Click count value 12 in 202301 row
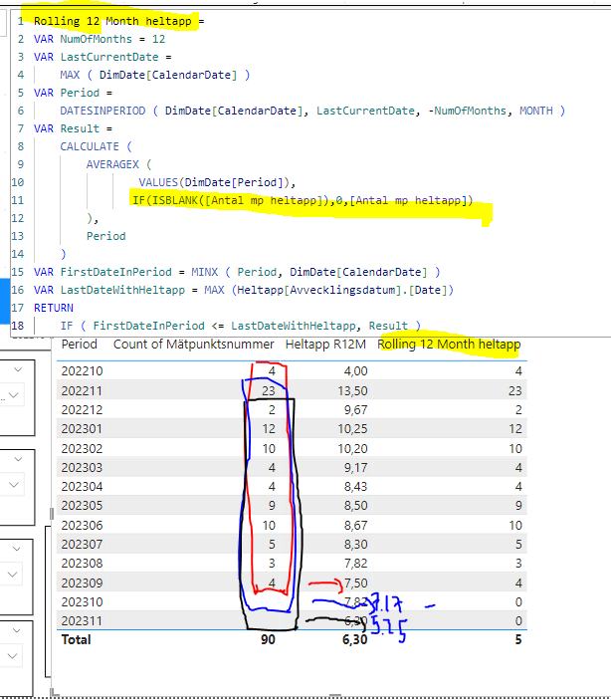The width and height of the screenshot is (611, 700). [269, 429]
